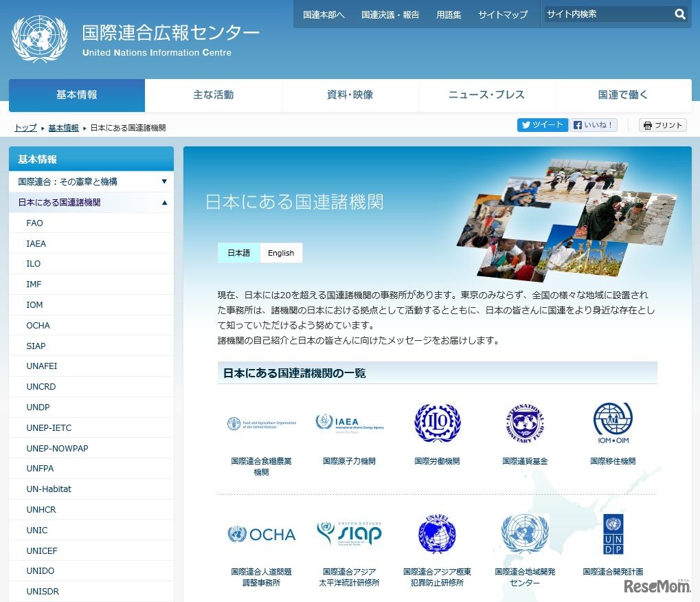Viewport: 700px width, 602px height.
Task: Select the IAEA logo icon
Action: [349, 421]
